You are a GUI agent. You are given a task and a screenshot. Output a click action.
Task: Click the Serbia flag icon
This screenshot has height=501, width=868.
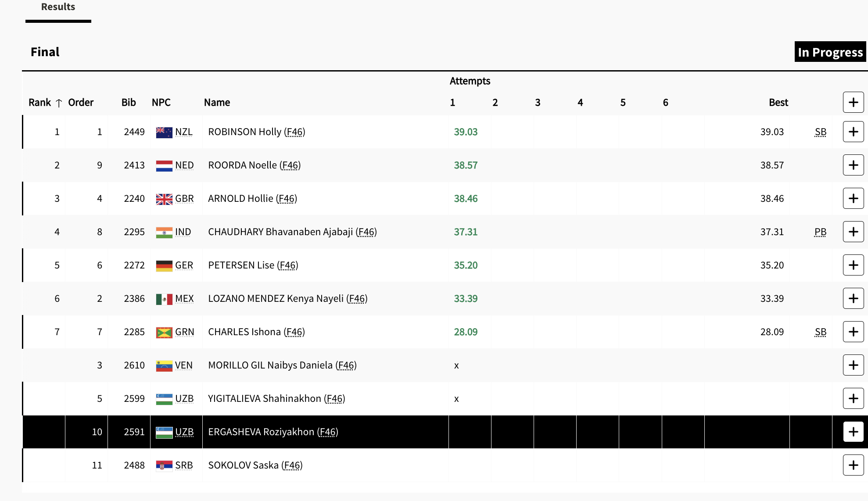pyautogui.click(x=164, y=465)
